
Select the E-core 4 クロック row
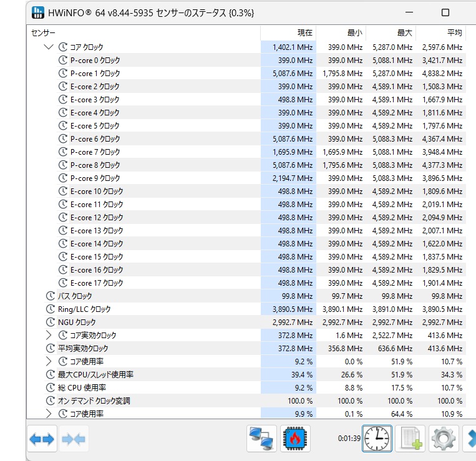point(261,112)
